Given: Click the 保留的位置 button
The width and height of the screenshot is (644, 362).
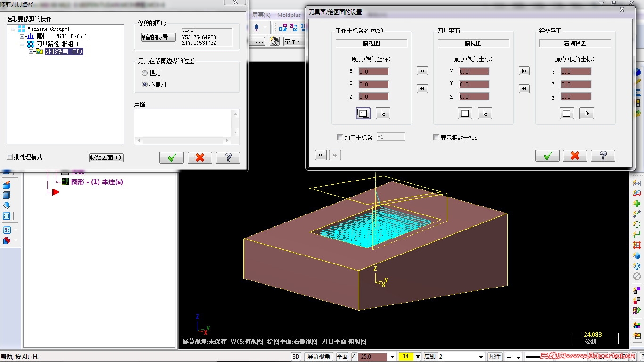Looking at the screenshot, I should pos(158,37).
